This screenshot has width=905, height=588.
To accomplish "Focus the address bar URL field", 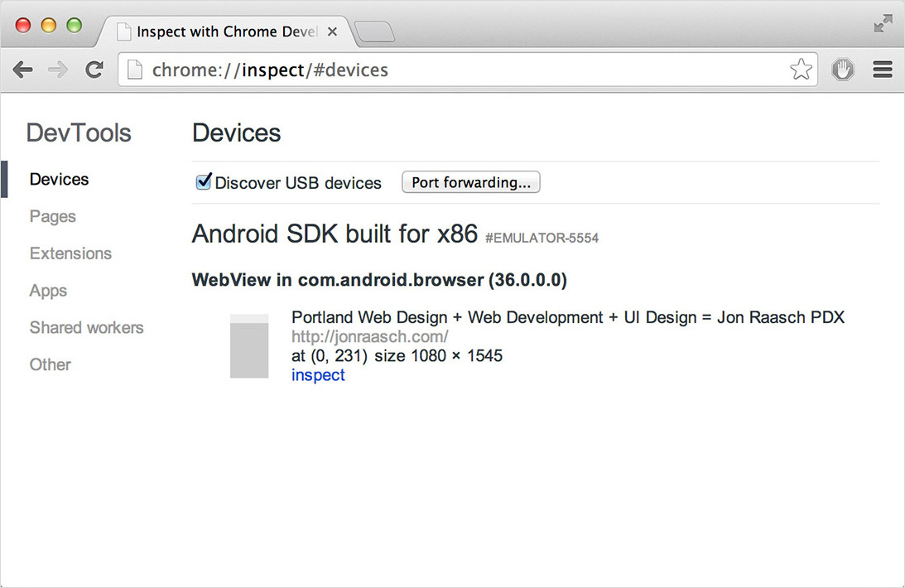I will [468, 70].
